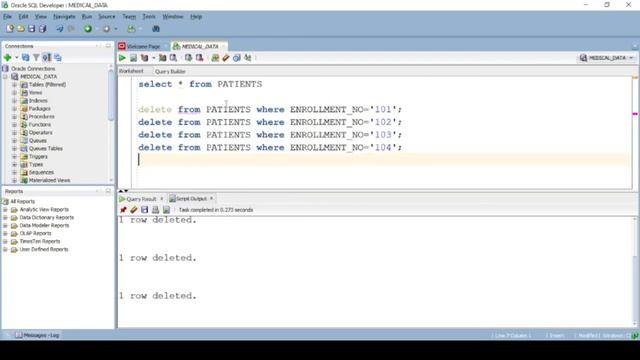
Task: Click the Save icon in main toolbar
Action: point(31,29)
